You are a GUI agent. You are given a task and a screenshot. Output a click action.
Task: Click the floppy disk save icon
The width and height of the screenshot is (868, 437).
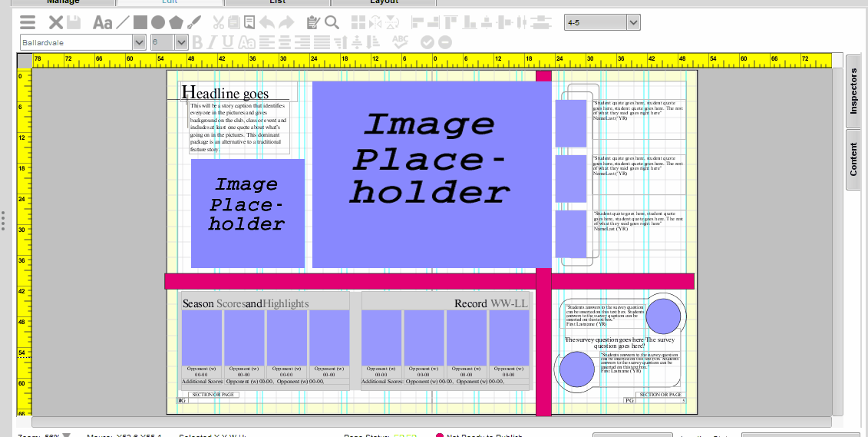(74, 23)
